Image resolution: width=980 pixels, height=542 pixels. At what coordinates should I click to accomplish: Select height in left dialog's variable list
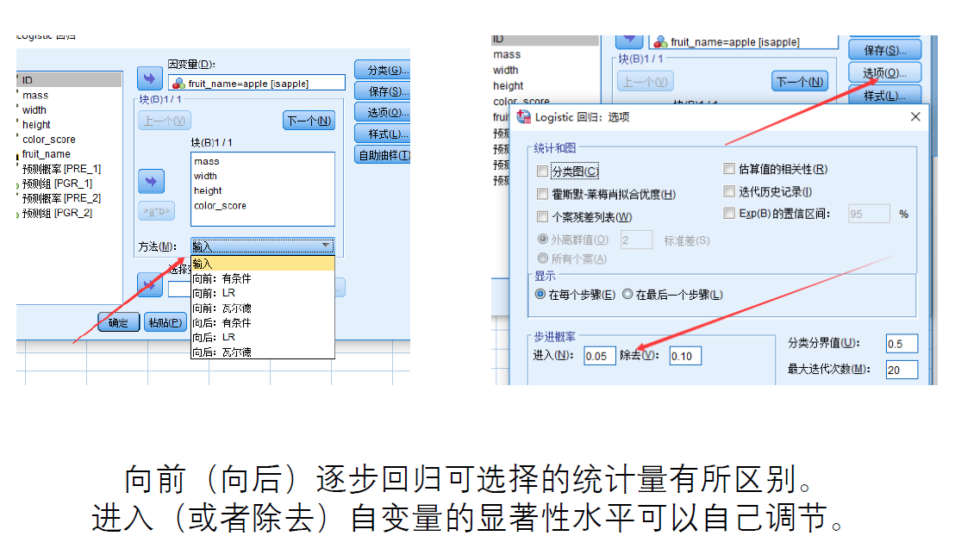click(x=36, y=124)
